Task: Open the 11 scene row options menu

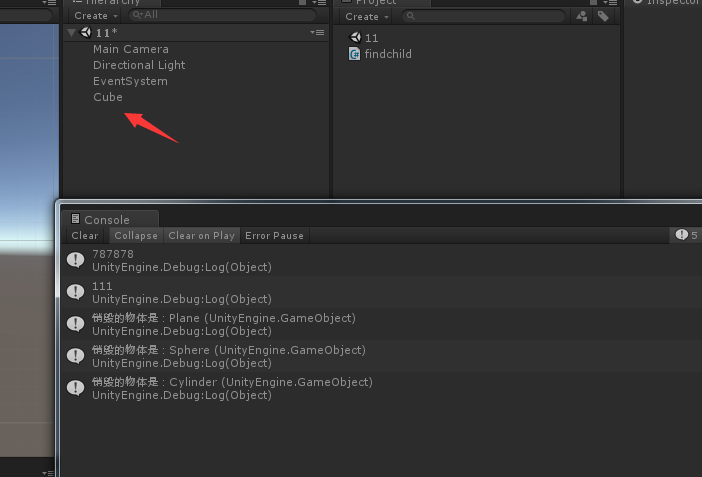Action: (317, 33)
